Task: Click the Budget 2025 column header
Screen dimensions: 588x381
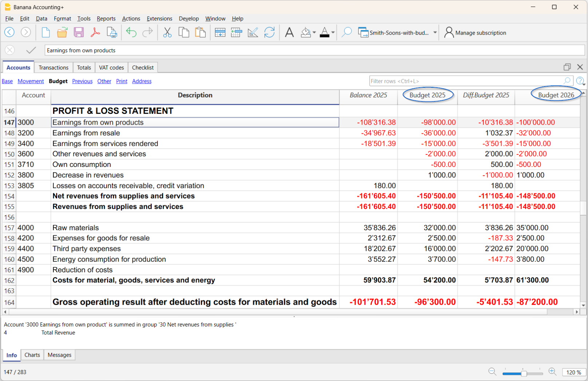Action: [x=428, y=95]
